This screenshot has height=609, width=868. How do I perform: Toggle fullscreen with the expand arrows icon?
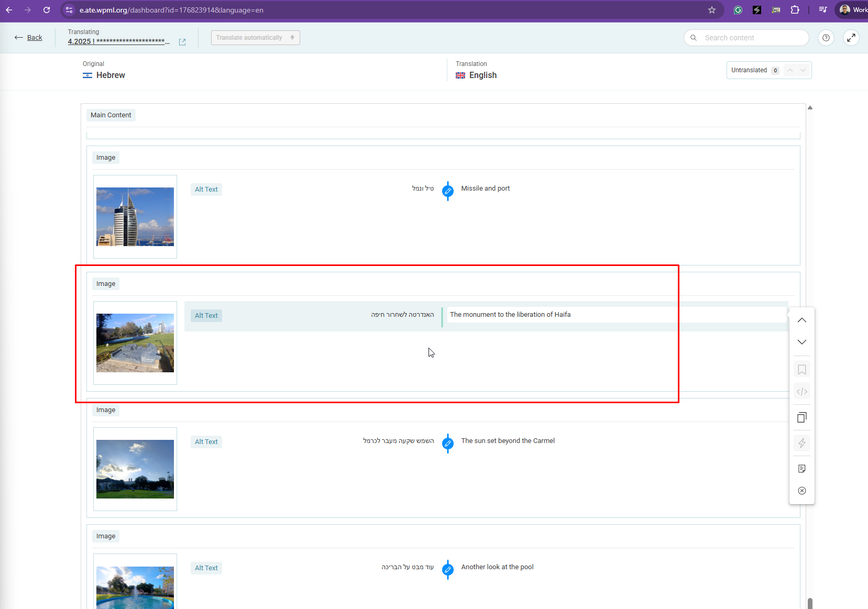click(851, 38)
